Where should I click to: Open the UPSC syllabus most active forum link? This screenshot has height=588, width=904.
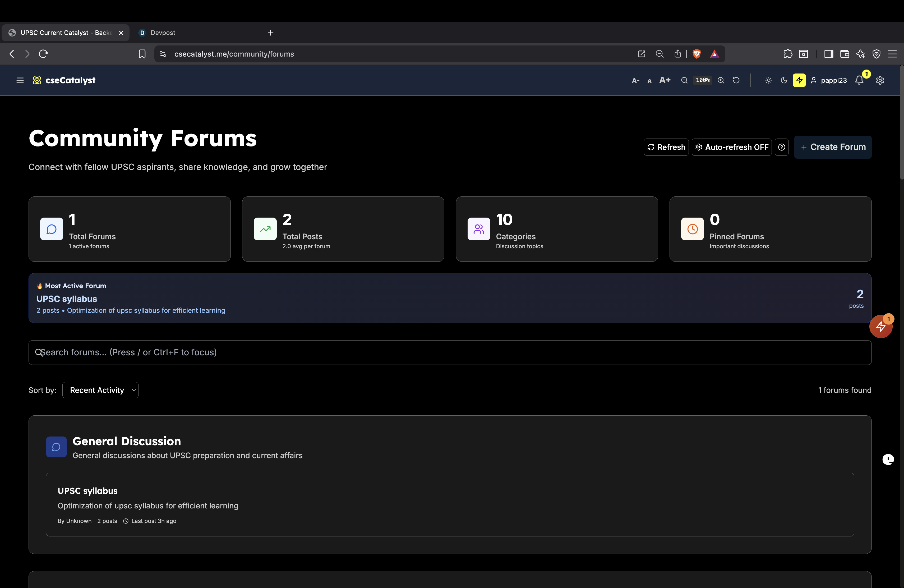[x=67, y=299]
